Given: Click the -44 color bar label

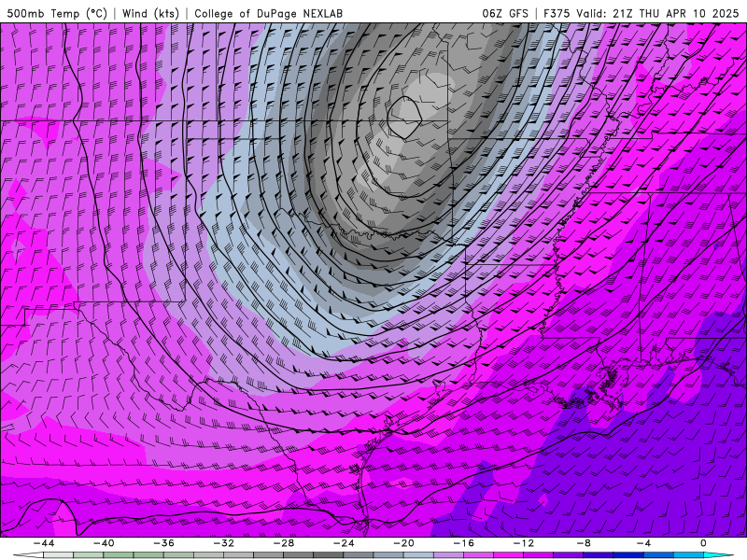Looking at the screenshot, I should pos(44,543).
